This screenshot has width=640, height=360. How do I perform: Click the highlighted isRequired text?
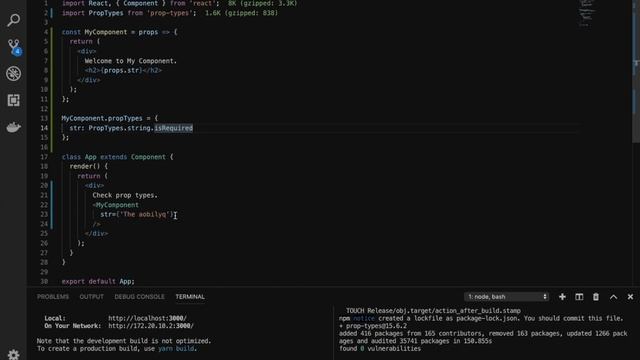173,128
